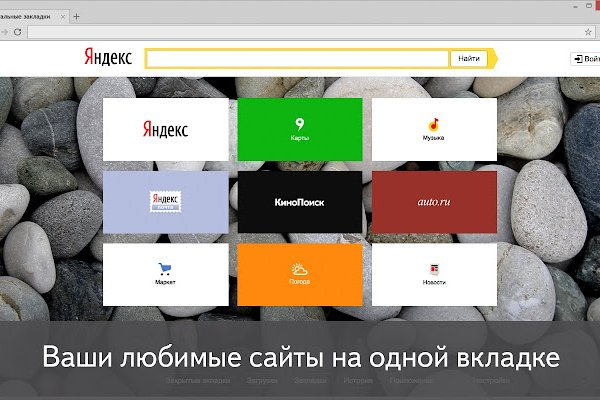The height and width of the screenshot is (400, 600).
Task: Click the Найти search button
Action: tap(469, 59)
